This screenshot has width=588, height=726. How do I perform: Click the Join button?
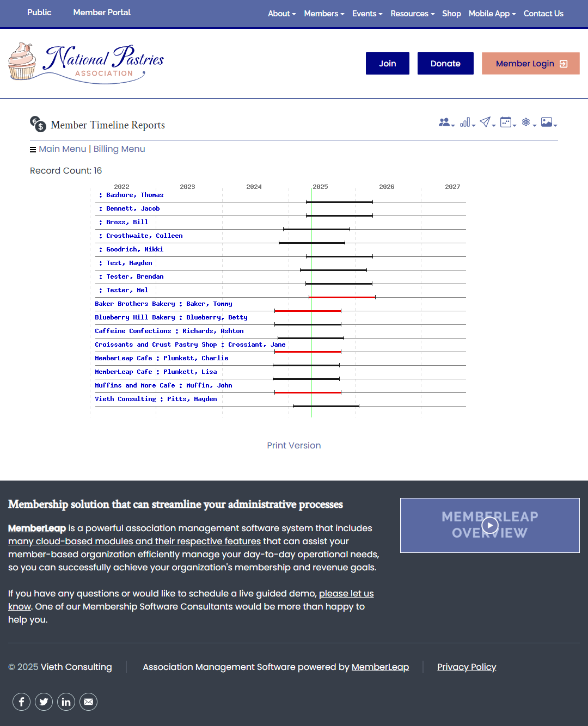(388, 64)
